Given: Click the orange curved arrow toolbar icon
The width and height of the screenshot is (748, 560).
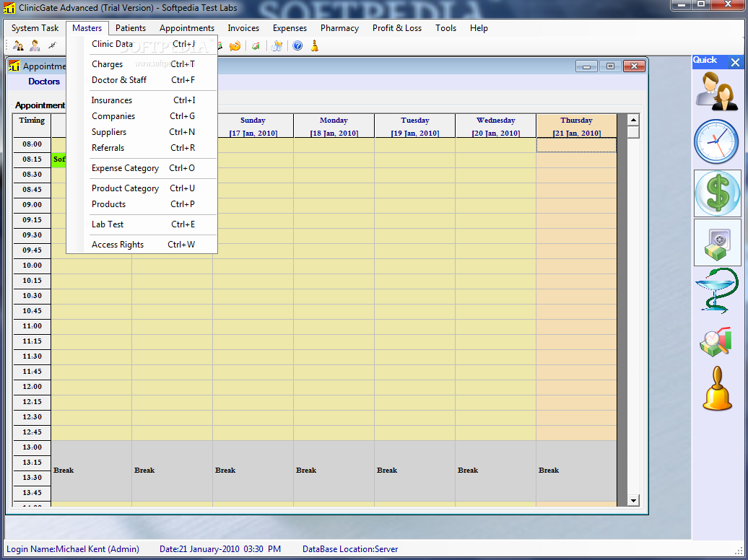Looking at the screenshot, I should (x=235, y=45).
